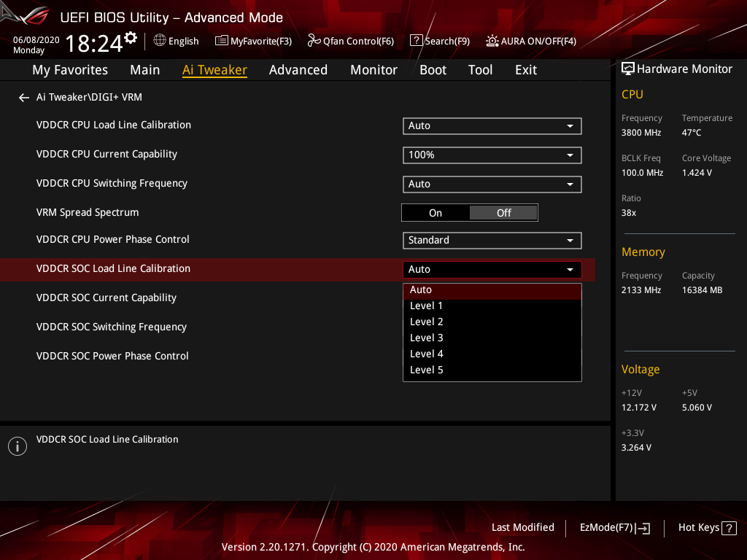
Task: Go to Advanced tab
Action: (x=298, y=70)
